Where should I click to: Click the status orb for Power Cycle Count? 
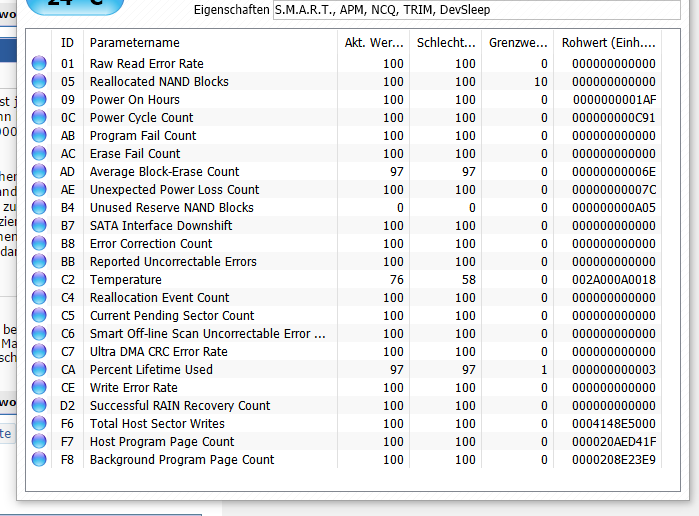pos(39,117)
